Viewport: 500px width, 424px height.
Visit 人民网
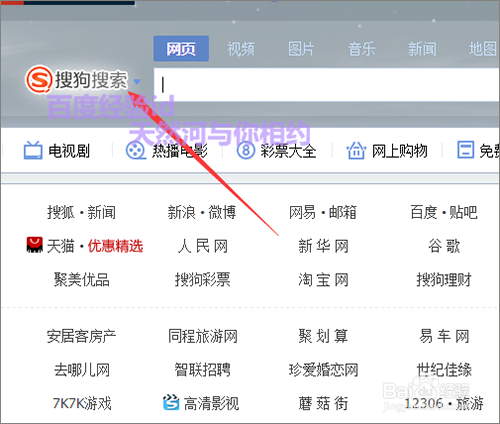[x=203, y=246]
